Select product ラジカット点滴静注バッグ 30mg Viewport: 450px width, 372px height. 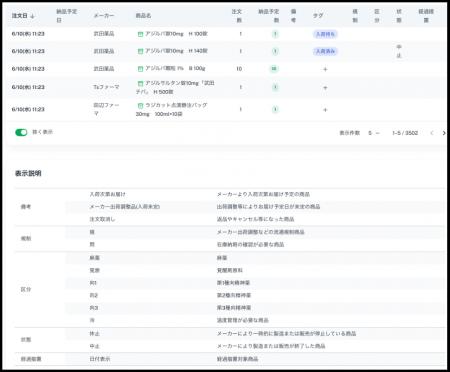(171, 109)
